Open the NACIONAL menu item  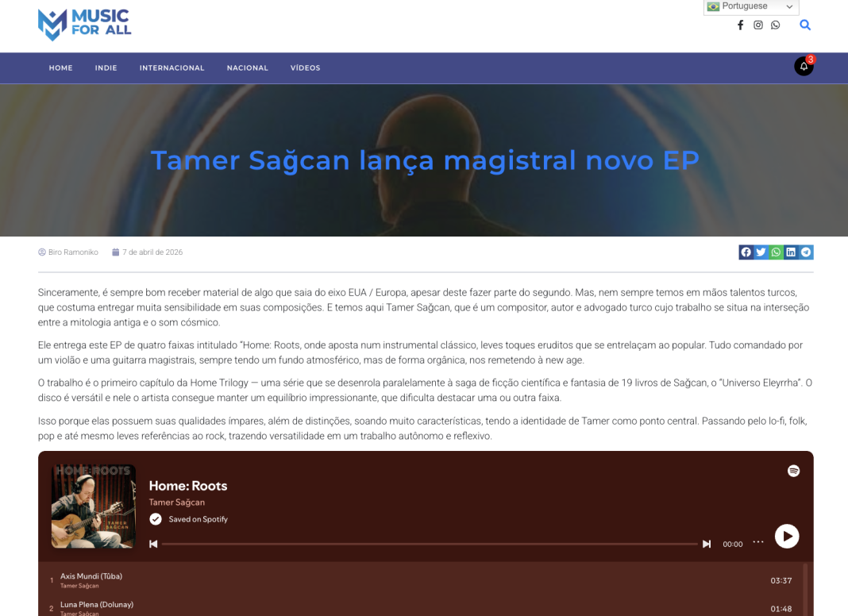pos(247,67)
